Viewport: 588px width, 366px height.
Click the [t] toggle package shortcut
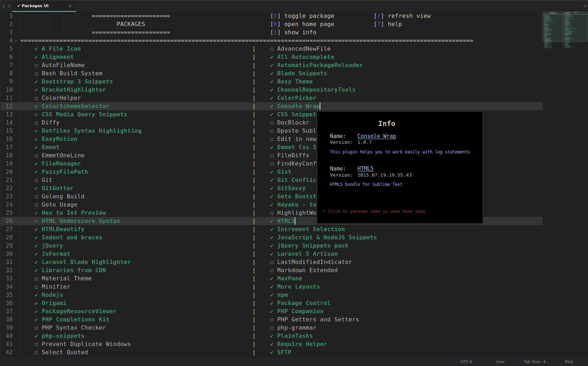click(x=302, y=16)
